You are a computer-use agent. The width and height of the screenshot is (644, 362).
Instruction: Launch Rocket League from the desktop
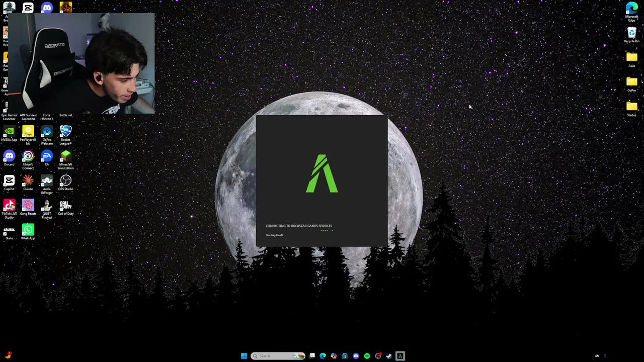point(65,135)
